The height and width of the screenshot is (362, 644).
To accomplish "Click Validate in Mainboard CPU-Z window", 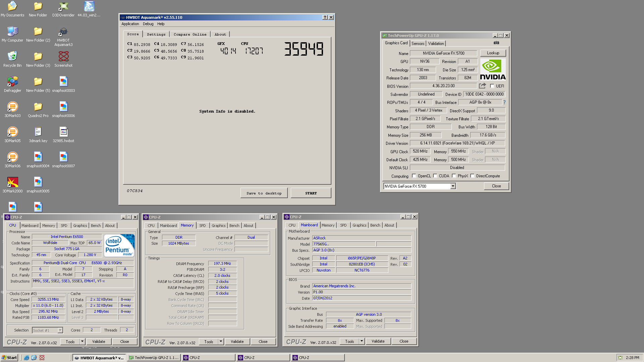I will [x=378, y=341].
